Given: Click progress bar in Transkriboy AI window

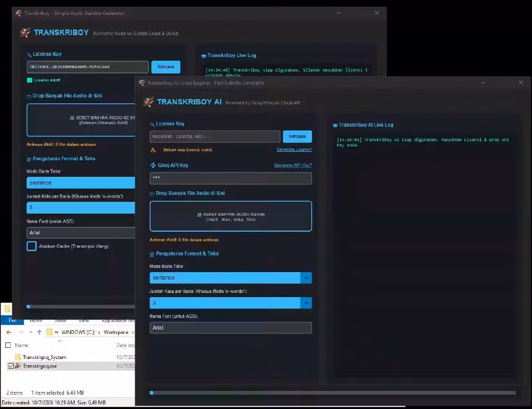Looking at the screenshot, I should click(x=333, y=392).
